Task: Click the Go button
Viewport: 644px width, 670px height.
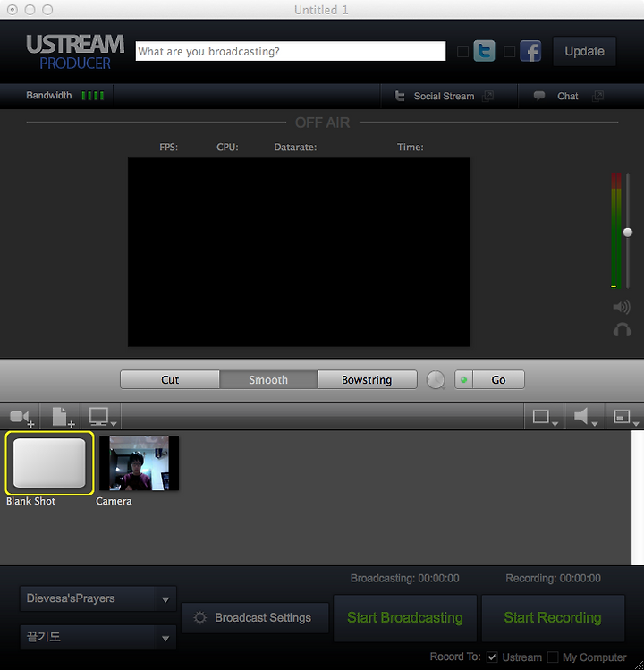Action: point(498,379)
